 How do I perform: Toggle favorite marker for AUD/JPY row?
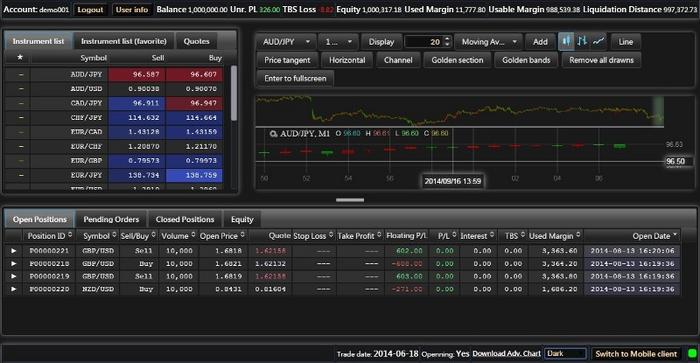point(21,75)
